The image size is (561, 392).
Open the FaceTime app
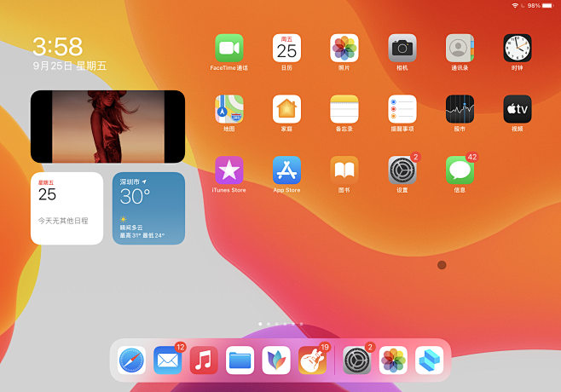coord(229,48)
